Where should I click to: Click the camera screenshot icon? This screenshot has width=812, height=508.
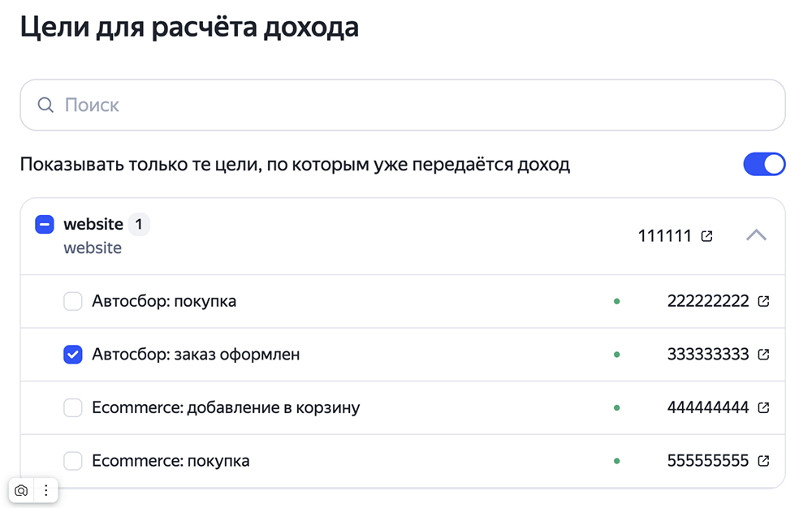21,490
